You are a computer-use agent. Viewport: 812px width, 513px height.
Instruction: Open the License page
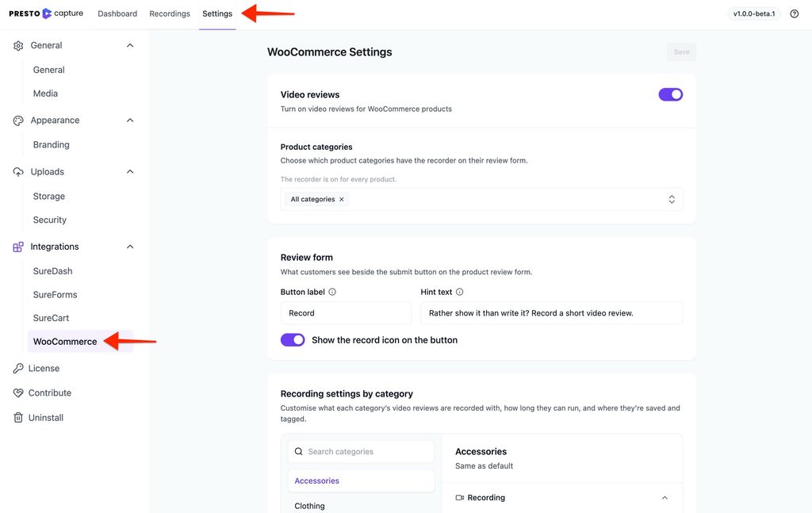pyautogui.click(x=44, y=369)
